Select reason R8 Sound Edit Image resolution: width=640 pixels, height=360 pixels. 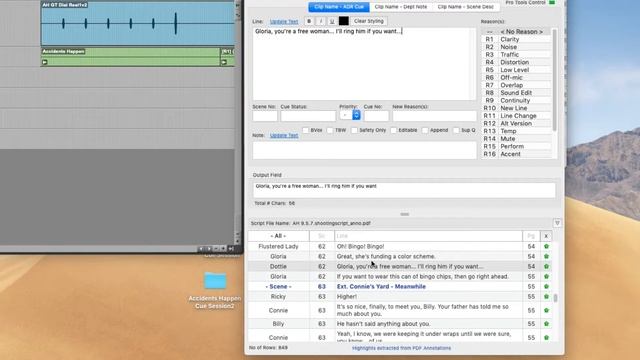(x=516, y=93)
